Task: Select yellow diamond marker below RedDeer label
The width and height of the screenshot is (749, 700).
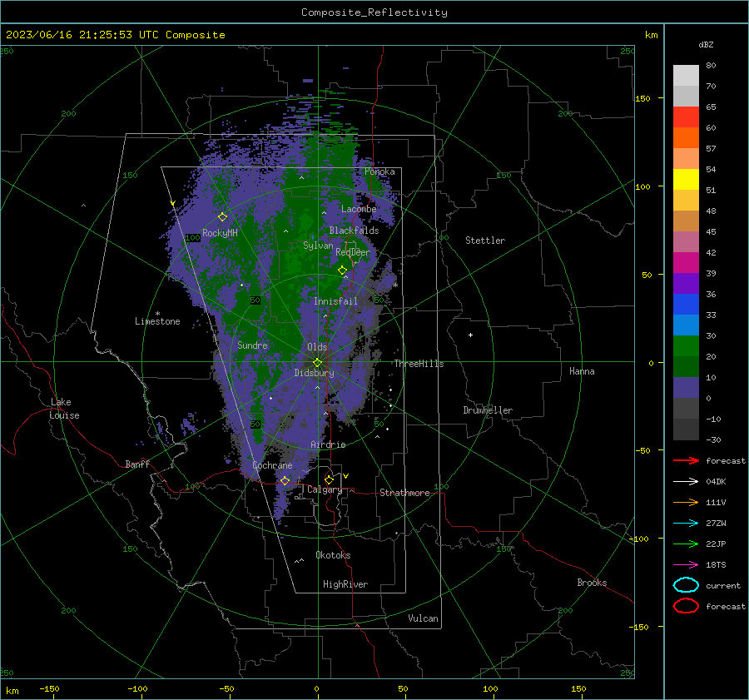Action: (342, 271)
